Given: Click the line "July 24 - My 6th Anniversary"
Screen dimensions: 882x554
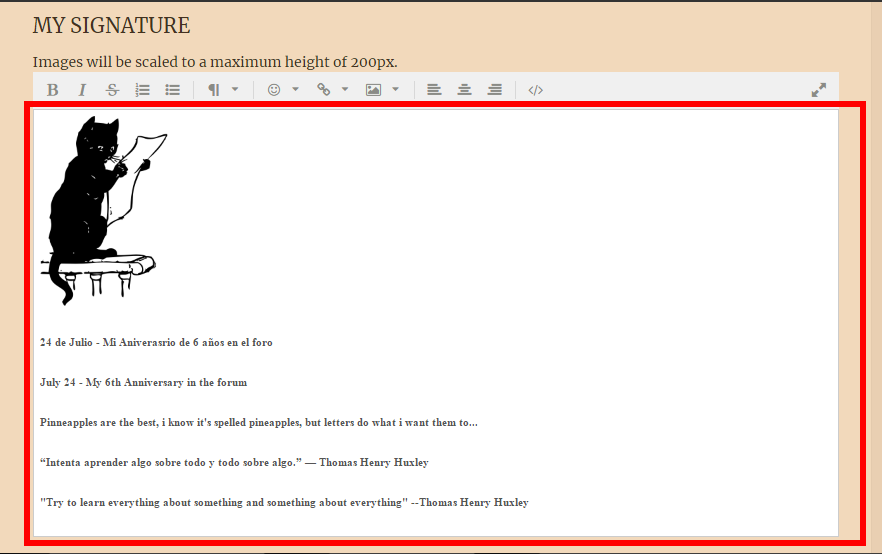Looking at the screenshot, I should coord(143,382).
